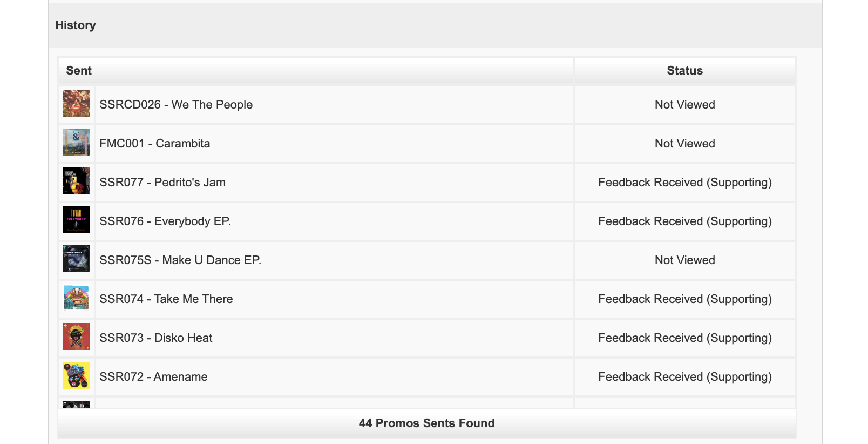Click the SSR072 - Amename title
The width and height of the screenshot is (868, 444).
click(x=153, y=377)
